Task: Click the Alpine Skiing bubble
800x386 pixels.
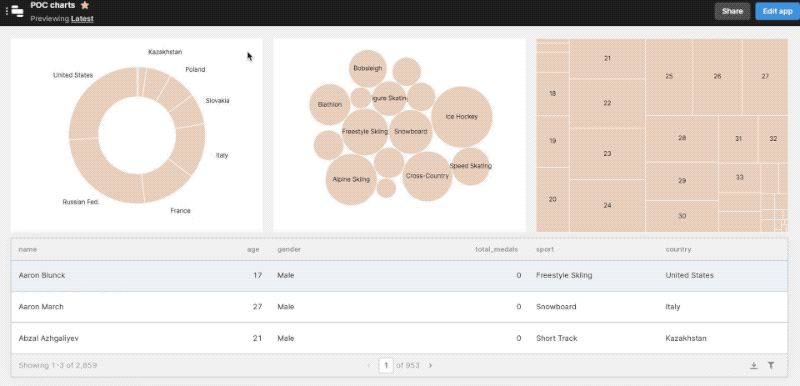Action: pos(351,179)
